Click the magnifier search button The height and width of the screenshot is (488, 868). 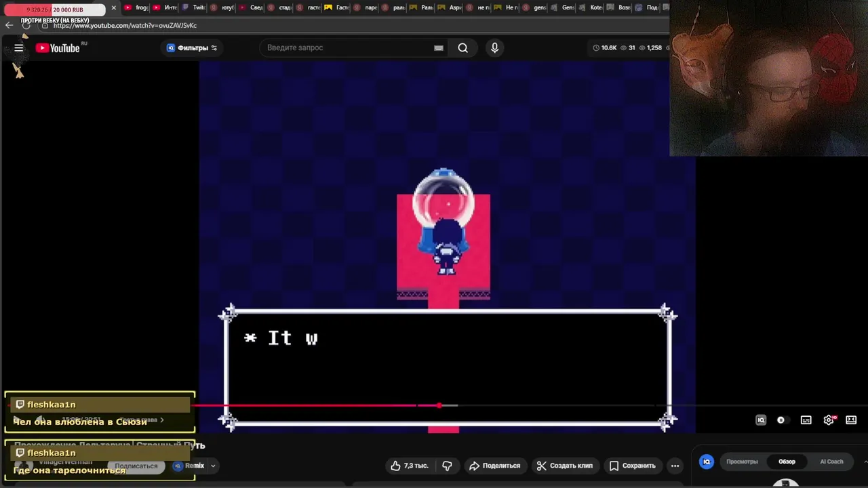click(462, 48)
